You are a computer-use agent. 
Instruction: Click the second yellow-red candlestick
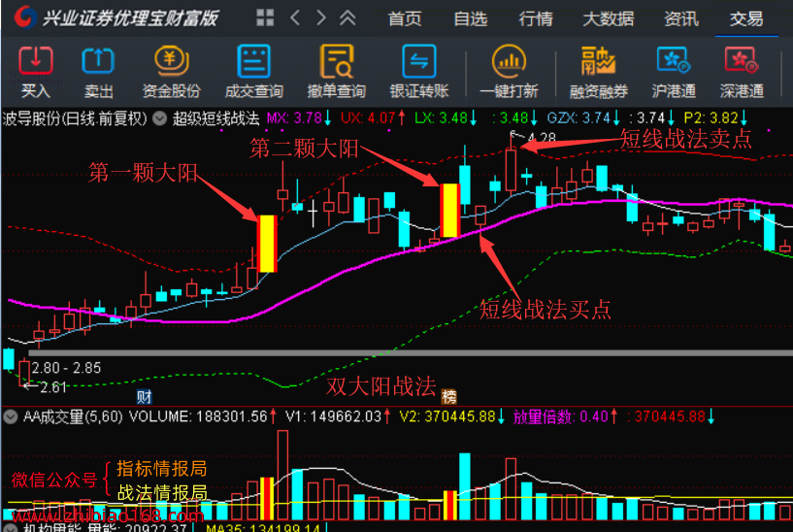449,211
